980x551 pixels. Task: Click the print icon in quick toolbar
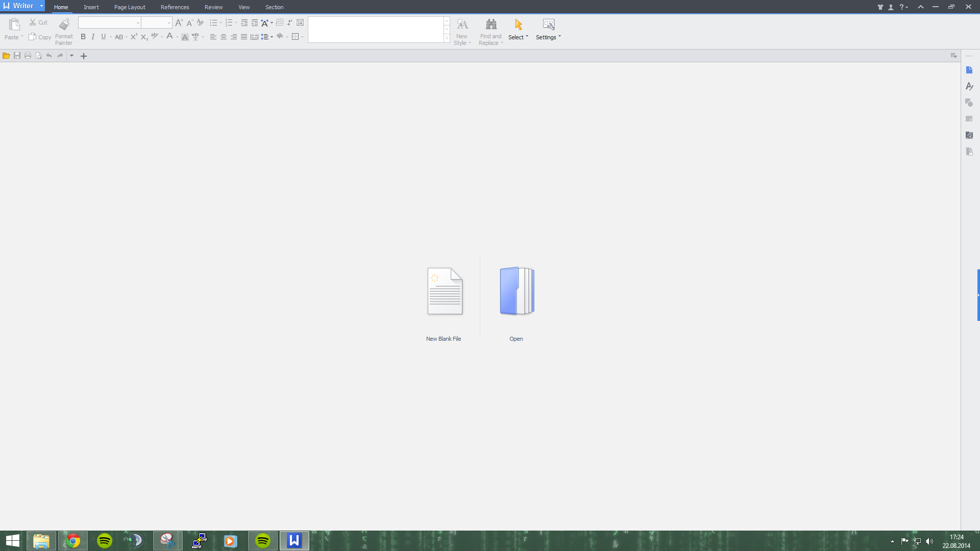click(x=28, y=56)
